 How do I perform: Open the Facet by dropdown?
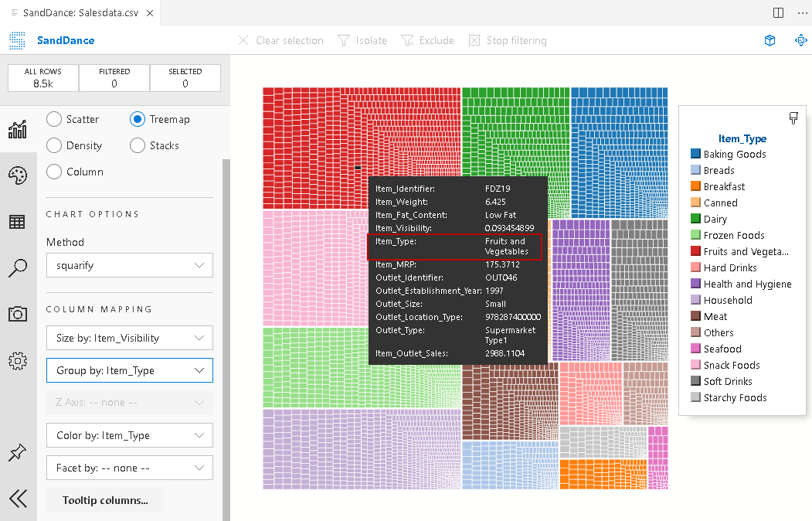pyautogui.click(x=129, y=468)
